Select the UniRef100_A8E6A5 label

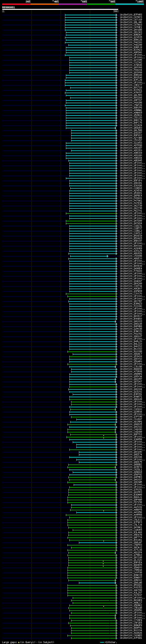click(131, 161)
